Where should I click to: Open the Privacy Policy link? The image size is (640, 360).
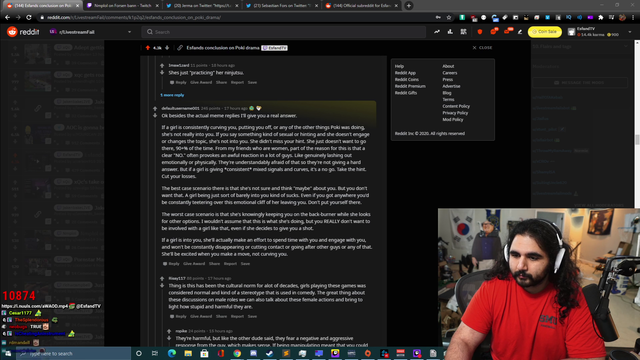(x=455, y=113)
